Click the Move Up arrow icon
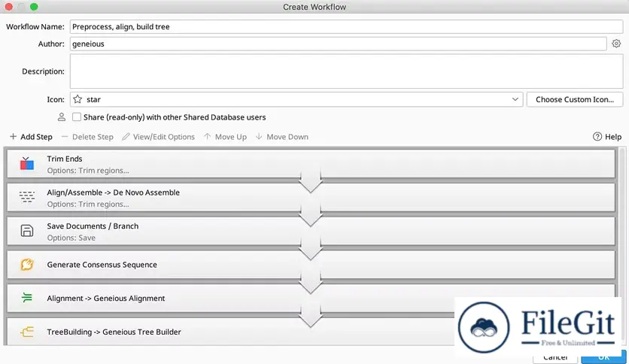This screenshot has width=629, height=364. 207,136
